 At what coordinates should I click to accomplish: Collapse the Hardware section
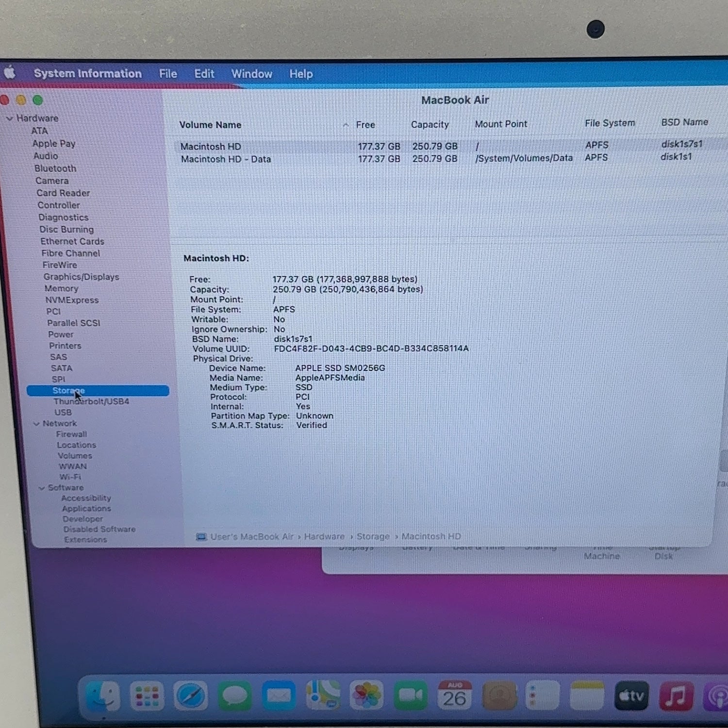tap(9, 118)
